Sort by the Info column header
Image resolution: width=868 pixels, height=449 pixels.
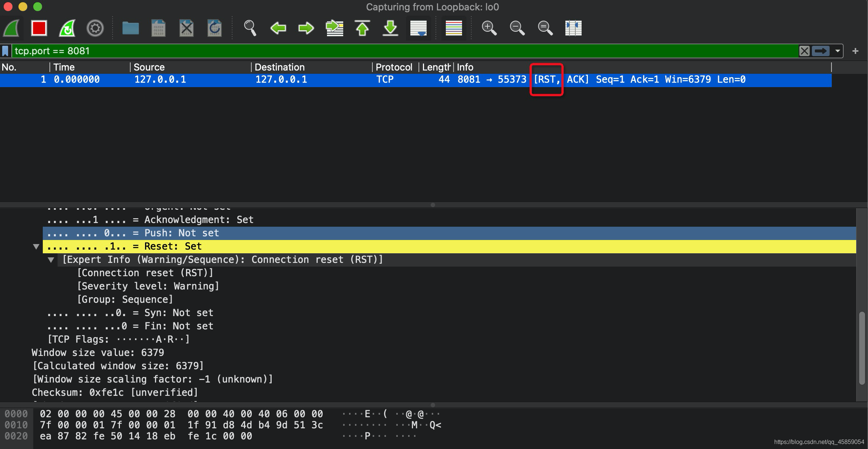click(x=643, y=67)
